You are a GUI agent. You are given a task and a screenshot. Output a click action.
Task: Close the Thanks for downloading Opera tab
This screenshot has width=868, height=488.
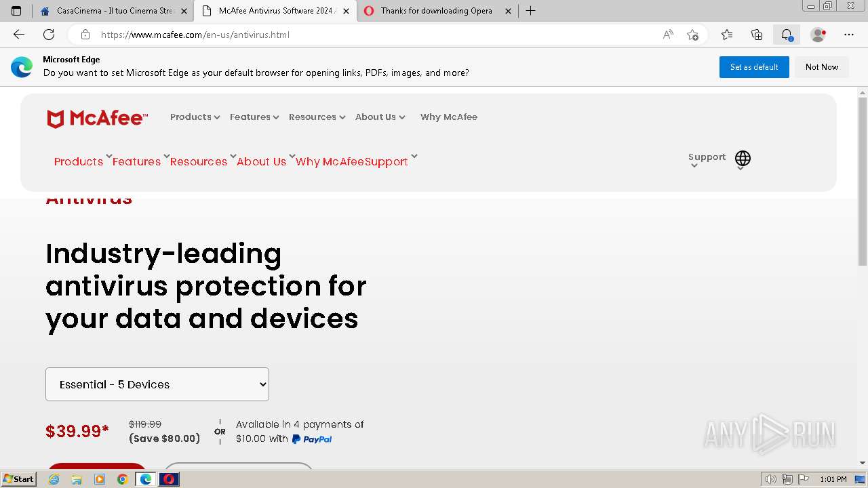[508, 11]
